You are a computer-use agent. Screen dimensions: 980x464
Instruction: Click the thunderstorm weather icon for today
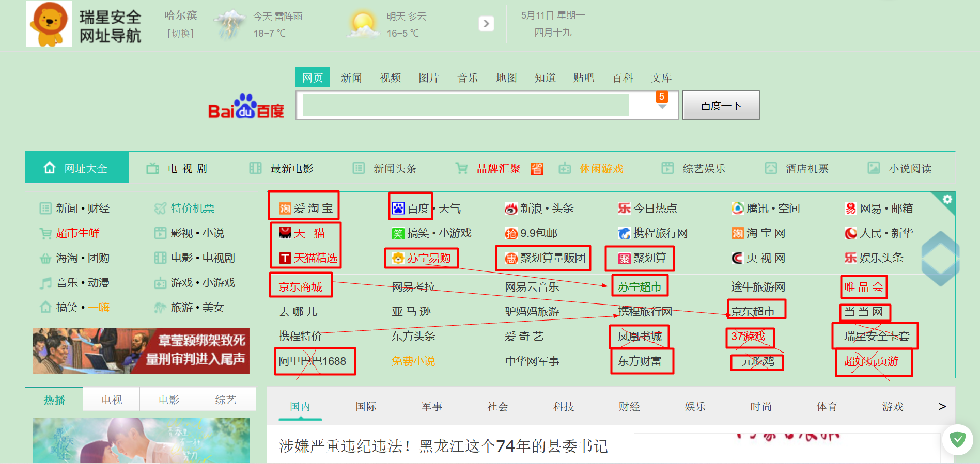click(x=230, y=24)
